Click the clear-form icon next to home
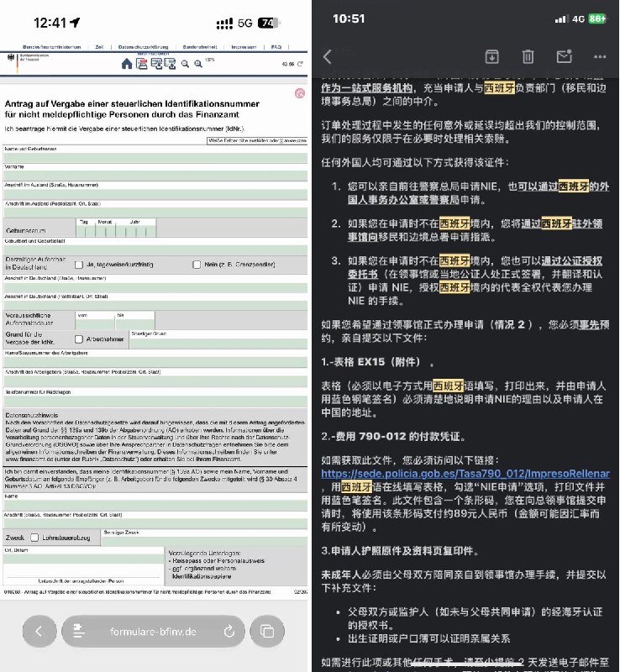Screen dimensions: 620x672 141,64
